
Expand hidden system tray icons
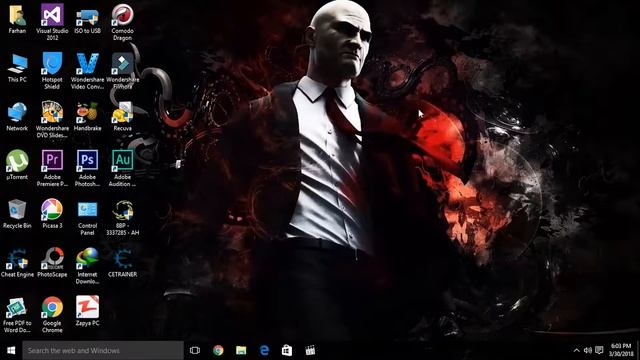pyautogui.click(x=576, y=350)
